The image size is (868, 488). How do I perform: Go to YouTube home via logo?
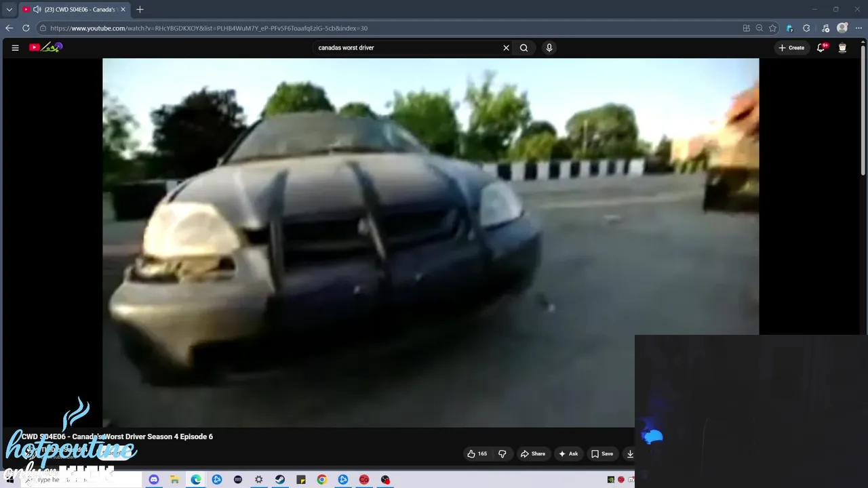pos(45,47)
